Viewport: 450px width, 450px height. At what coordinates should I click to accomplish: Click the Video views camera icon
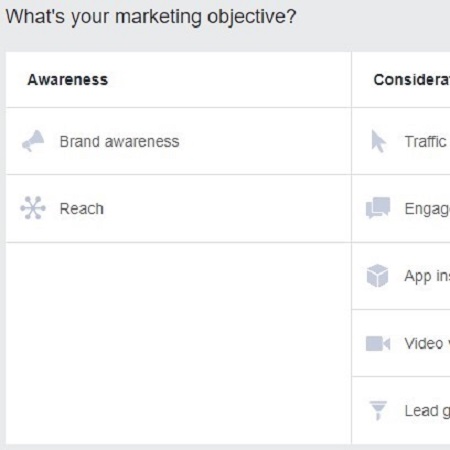[x=378, y=344]
